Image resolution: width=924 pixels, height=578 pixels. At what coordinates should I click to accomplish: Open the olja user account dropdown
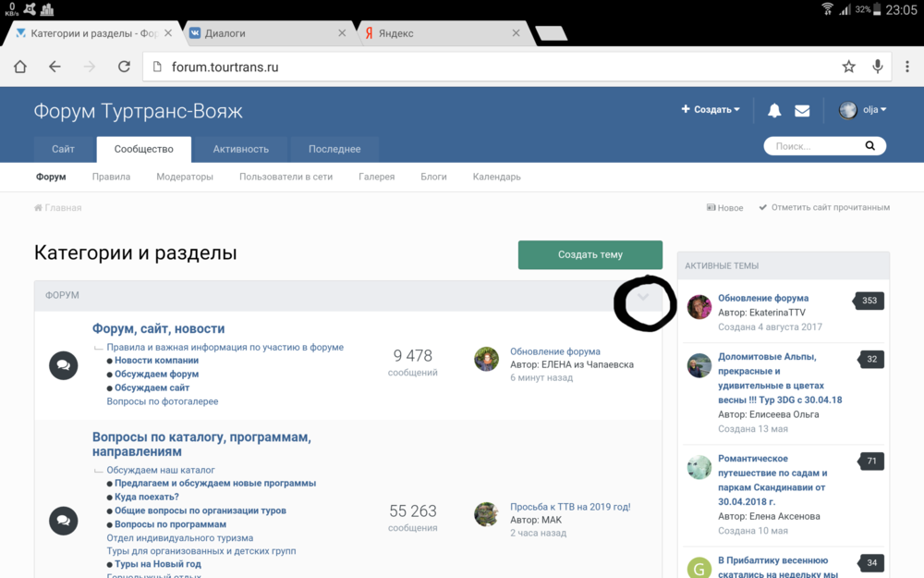[x=863, y=110]
